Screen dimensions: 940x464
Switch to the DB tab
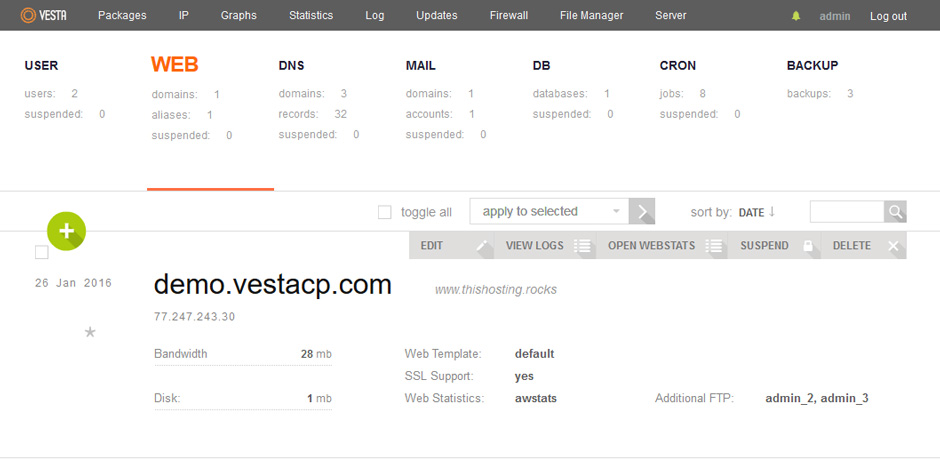(541, 66)
